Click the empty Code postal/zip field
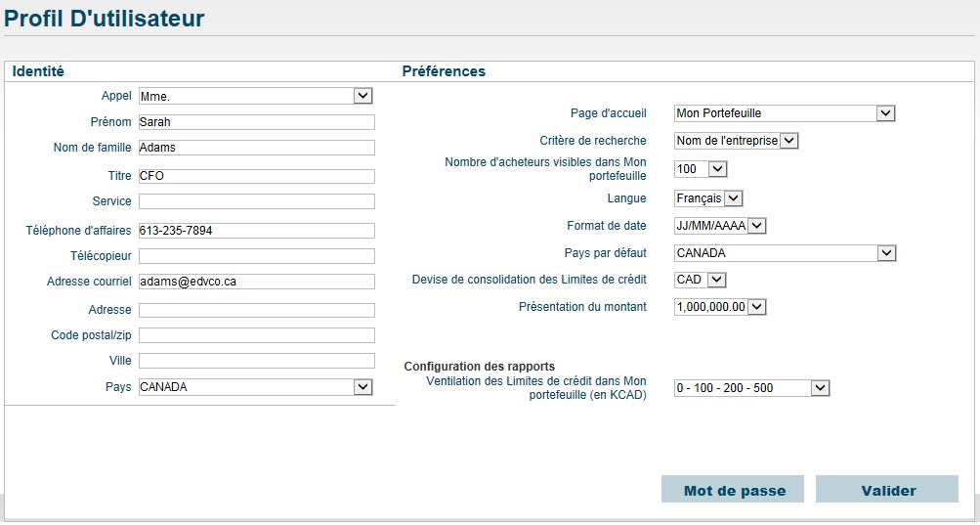Screen dimensions: 980x525 tap(257, 335)
